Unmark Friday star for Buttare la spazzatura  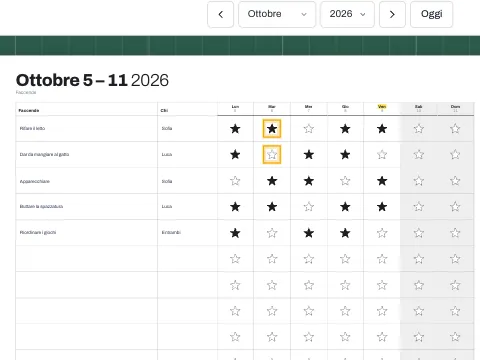point(382,207)
